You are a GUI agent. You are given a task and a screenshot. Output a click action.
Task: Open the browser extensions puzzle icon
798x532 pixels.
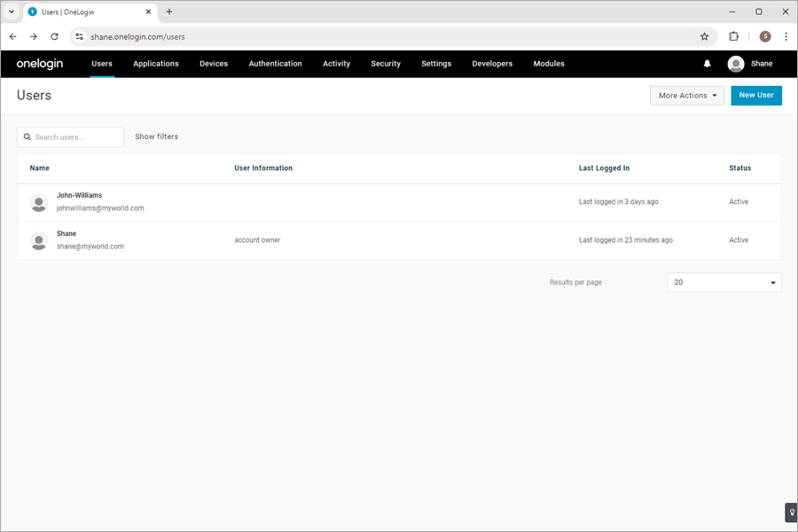click(x=733, y=36)
